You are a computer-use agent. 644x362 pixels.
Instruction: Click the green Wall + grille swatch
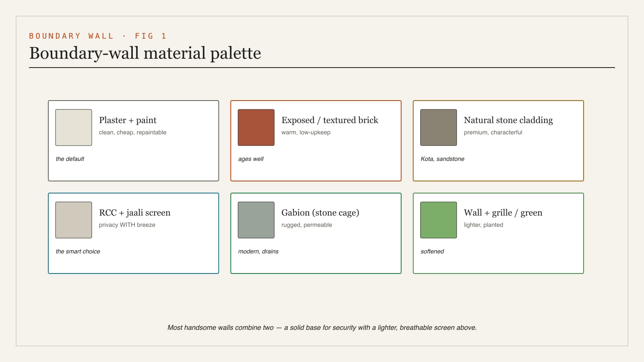[438, 220]
